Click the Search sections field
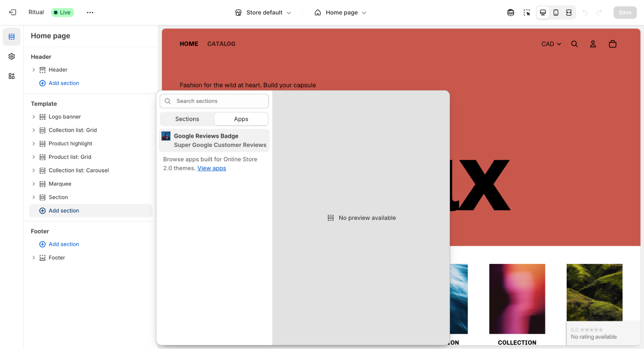 [214, 101]
